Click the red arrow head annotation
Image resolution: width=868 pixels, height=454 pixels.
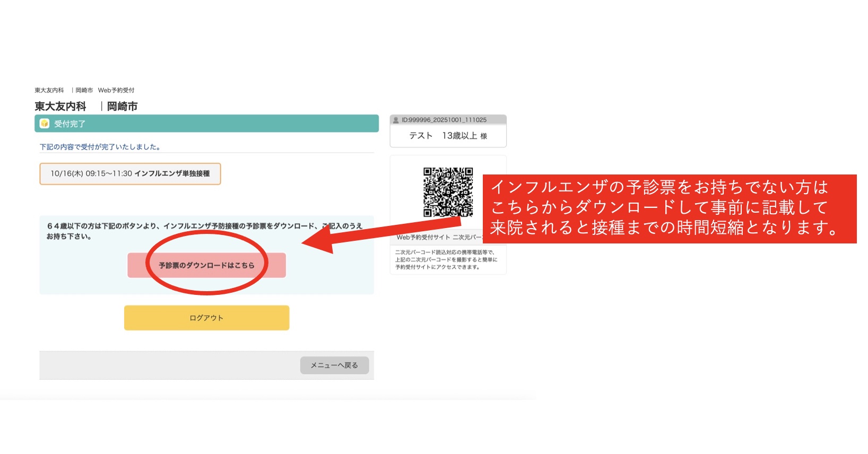pyautogui.click(x=317, y=242)
